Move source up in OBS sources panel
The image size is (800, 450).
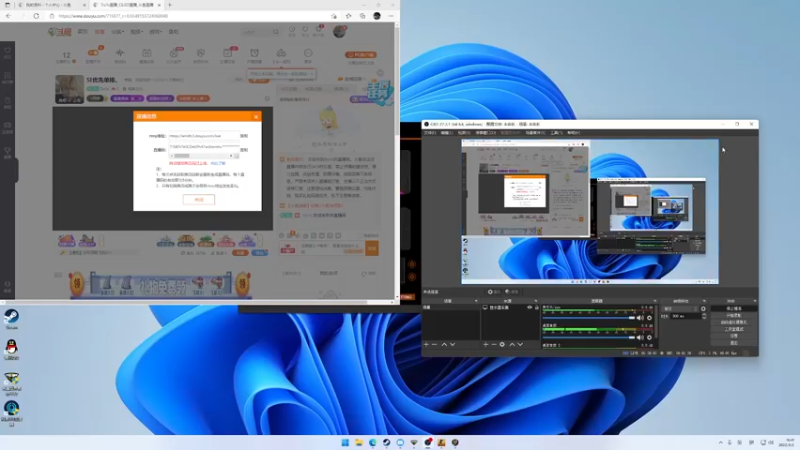[x=512, y=344]
